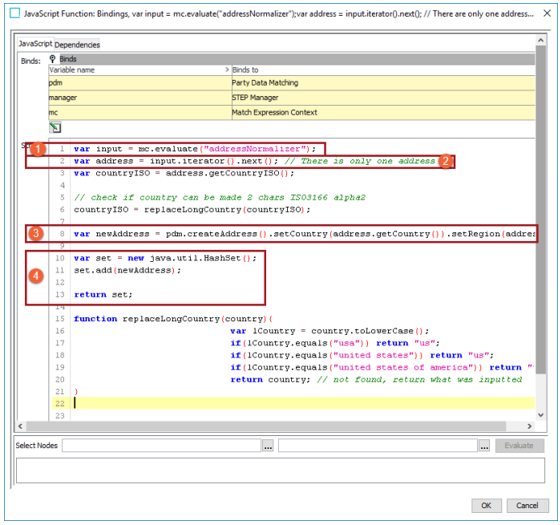Click the vertical scrollbar down arrow
The height and width of the screenshot is (525, 560).
(x=541, y=415)
